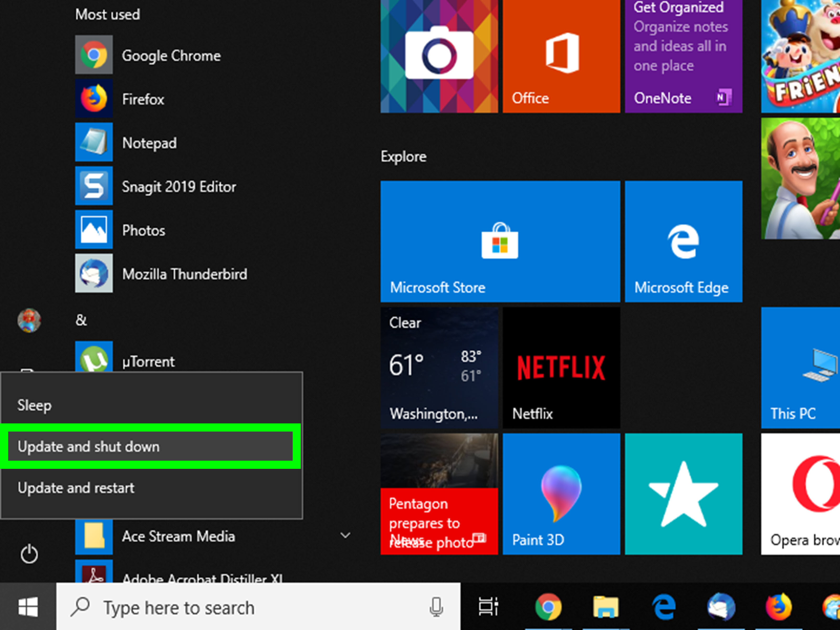Select Update and restart
Screen dimensions: 840x630
coord(151,488)
